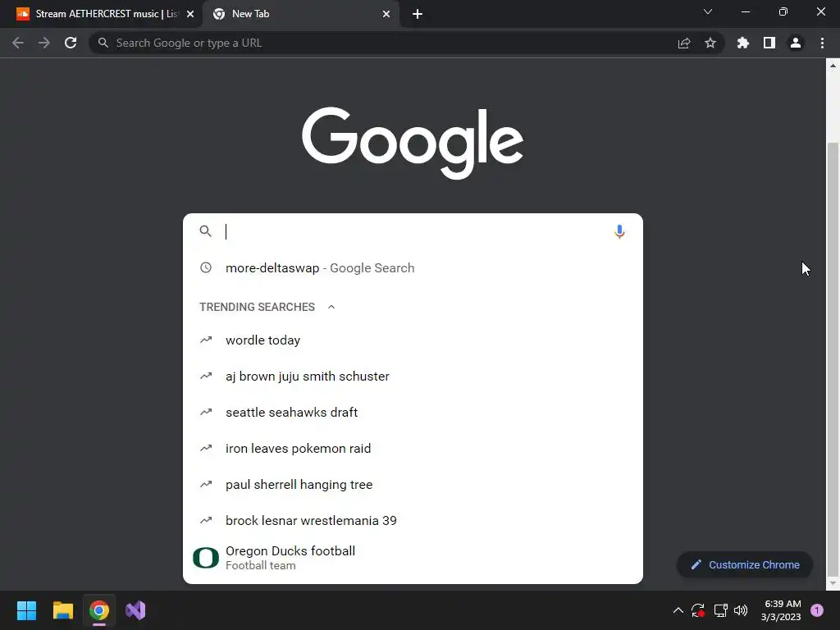This screenshot has height=630, width=840.
Task: Click the browser forward arrow
Action: tap(44, 43)
